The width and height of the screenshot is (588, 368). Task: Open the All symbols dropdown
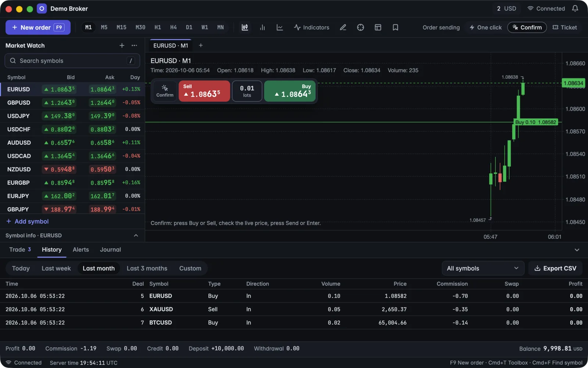(483, 268)
